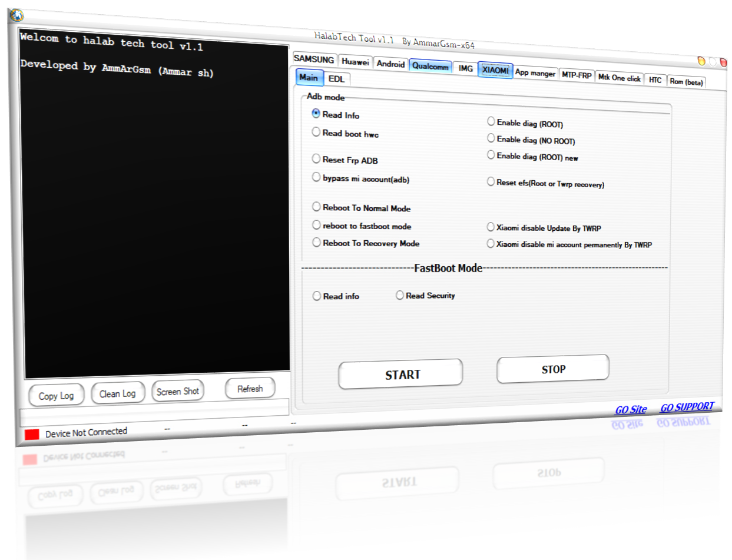Open the Rom (beta) tab
Viewport: 732px width, 560px height.
pyautogui.click(x=686, y=82)
